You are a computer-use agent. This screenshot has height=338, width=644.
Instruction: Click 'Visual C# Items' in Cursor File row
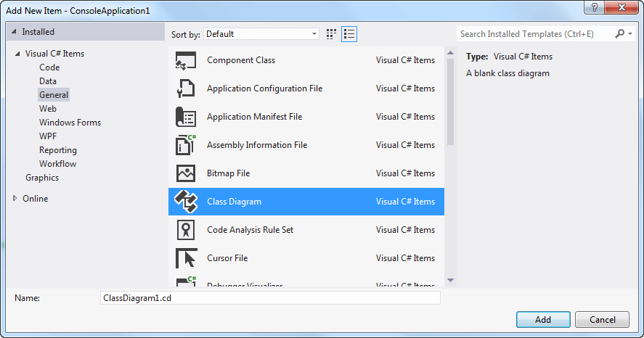(405, 258)
